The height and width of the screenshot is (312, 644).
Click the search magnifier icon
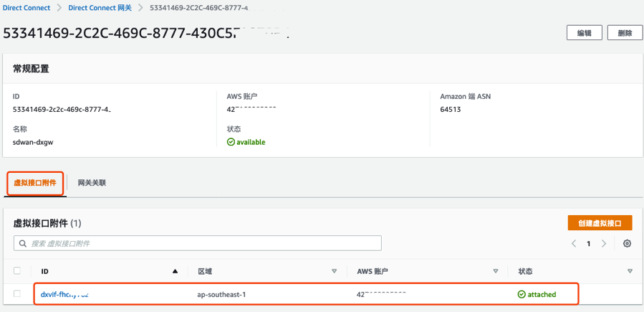(23, 244)
